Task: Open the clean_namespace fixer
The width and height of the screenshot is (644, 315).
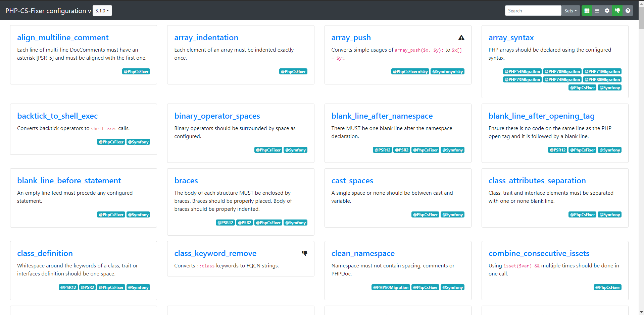Action: (363, 253)
